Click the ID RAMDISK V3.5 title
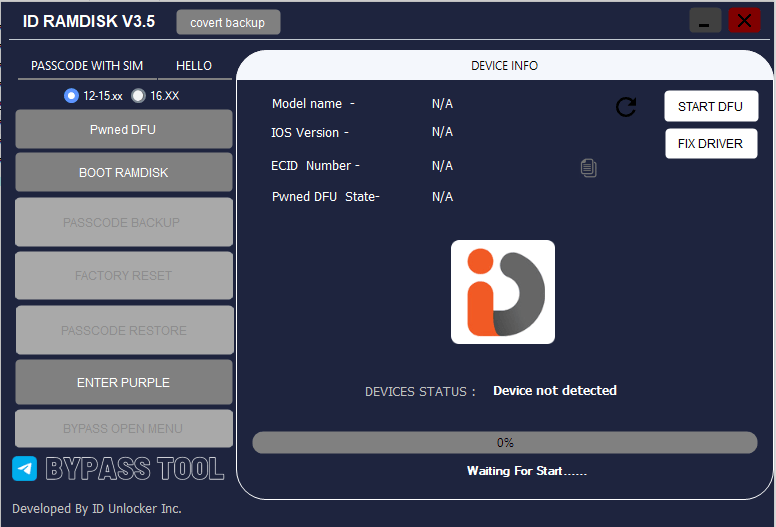Image resolution: width=776 pixels, height=527 pixels. coord(89,21)
